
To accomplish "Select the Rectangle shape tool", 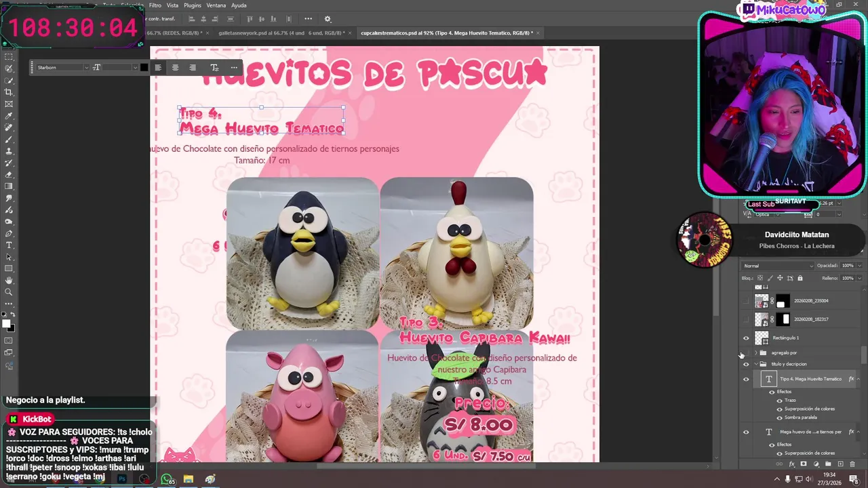I will pyautogui.click(x=9, y=268).
